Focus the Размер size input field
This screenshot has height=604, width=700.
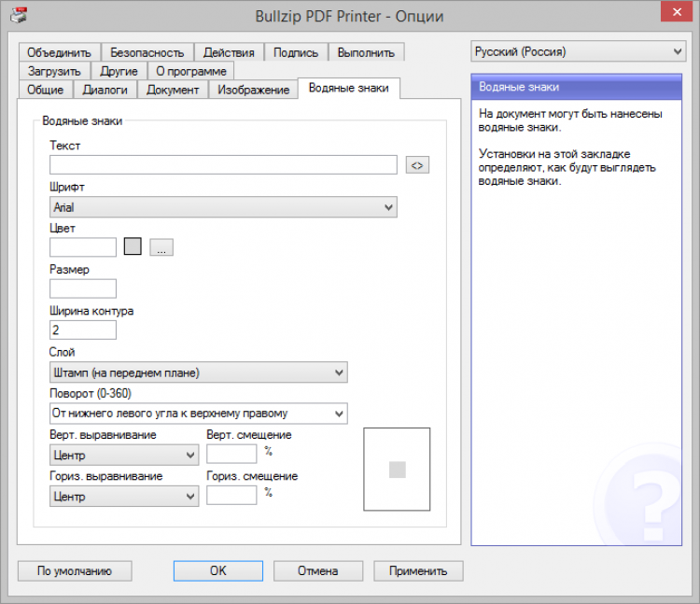tap(83, 288)
